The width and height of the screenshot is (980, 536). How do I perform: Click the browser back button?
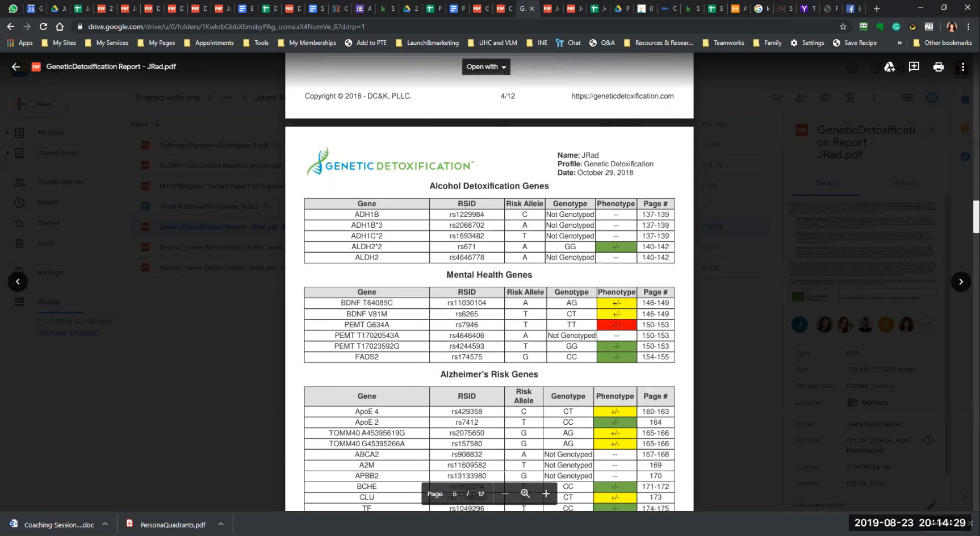pos(10,27)
